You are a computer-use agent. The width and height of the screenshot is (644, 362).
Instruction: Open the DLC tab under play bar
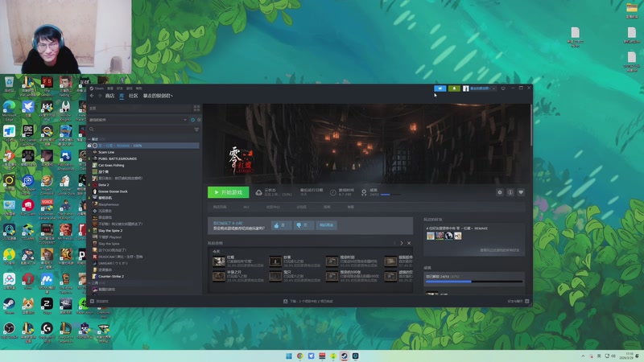pyautogui.click(x=246, y=208)
